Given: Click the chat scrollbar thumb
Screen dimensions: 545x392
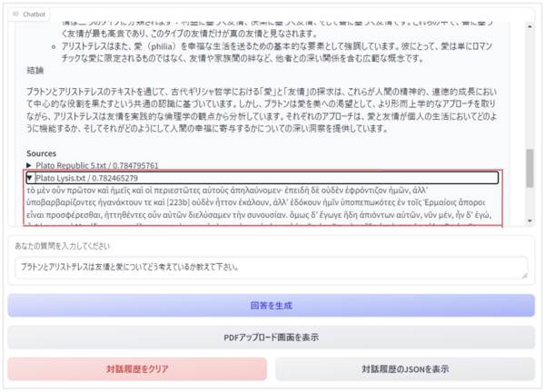Looking at the screenshot, I should [530, 169].
